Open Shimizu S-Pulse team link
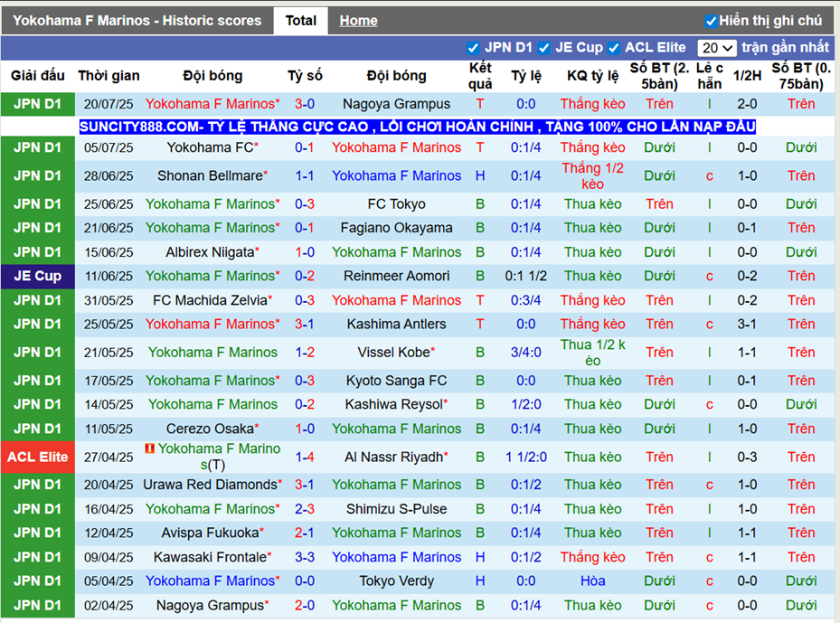Viewport: 840px width, 623px height. tap(396, 509)
